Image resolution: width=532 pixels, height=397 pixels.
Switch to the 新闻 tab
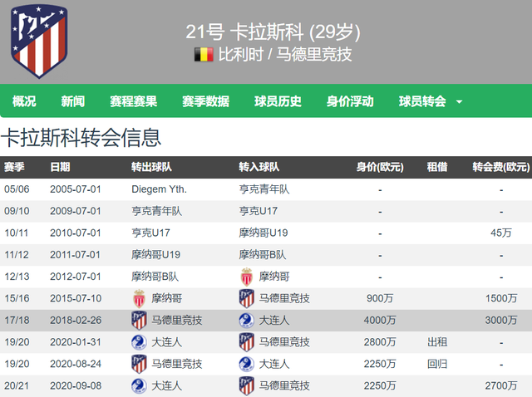(72, 102)
